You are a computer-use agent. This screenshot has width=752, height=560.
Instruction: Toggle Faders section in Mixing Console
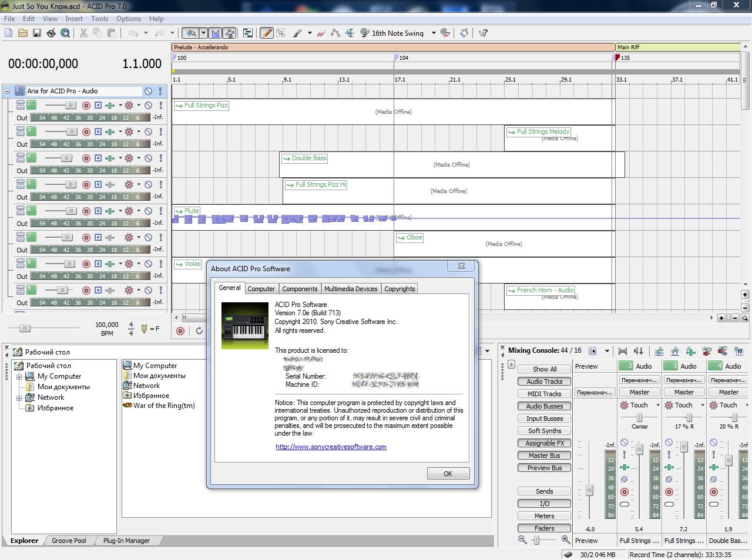[544, 528]
